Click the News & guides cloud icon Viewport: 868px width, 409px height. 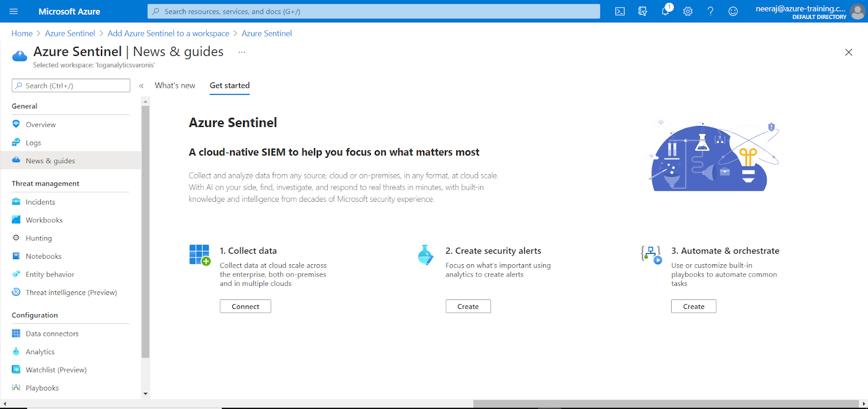[x=16, y=161]
